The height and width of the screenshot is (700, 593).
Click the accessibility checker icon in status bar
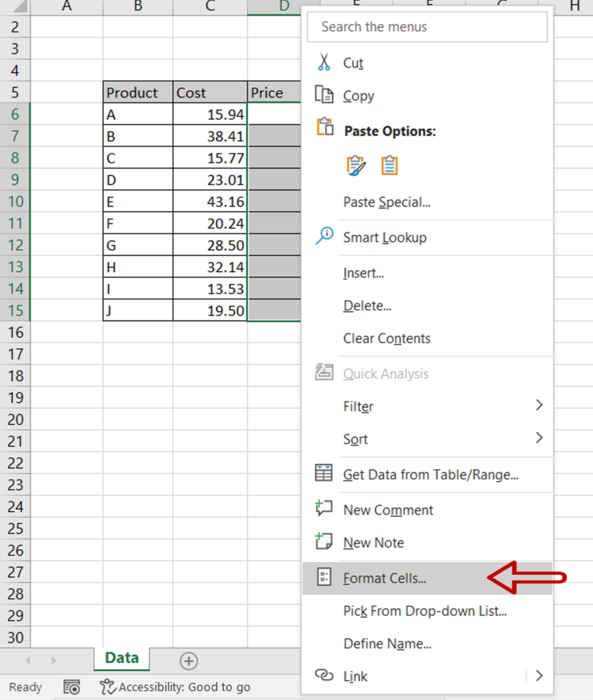click(x=107, y=686)
